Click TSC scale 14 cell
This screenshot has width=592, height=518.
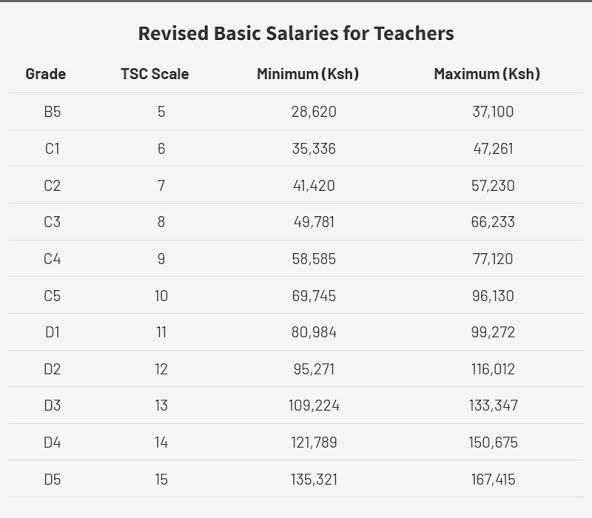click(161, 442)
